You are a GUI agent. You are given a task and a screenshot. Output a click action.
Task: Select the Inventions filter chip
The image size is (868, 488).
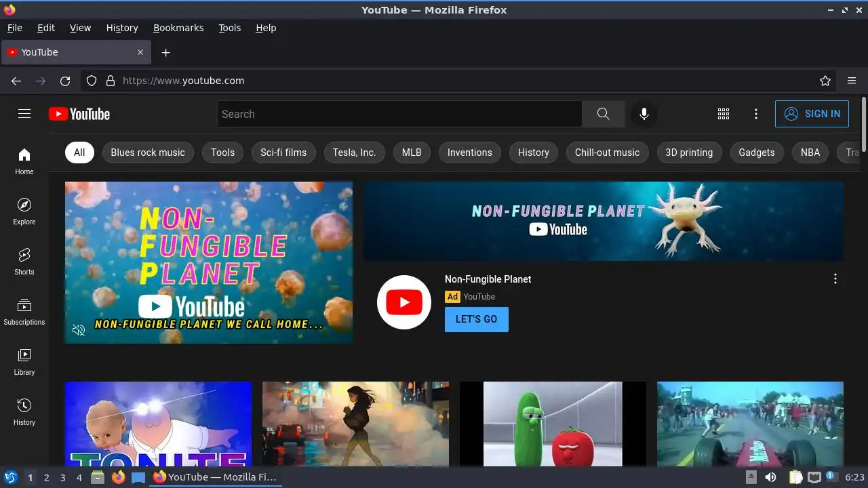[470, 152]
